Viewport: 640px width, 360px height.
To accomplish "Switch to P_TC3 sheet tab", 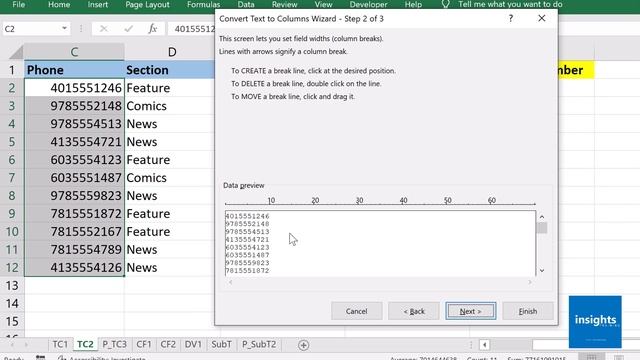I will [x=114, y=344].
